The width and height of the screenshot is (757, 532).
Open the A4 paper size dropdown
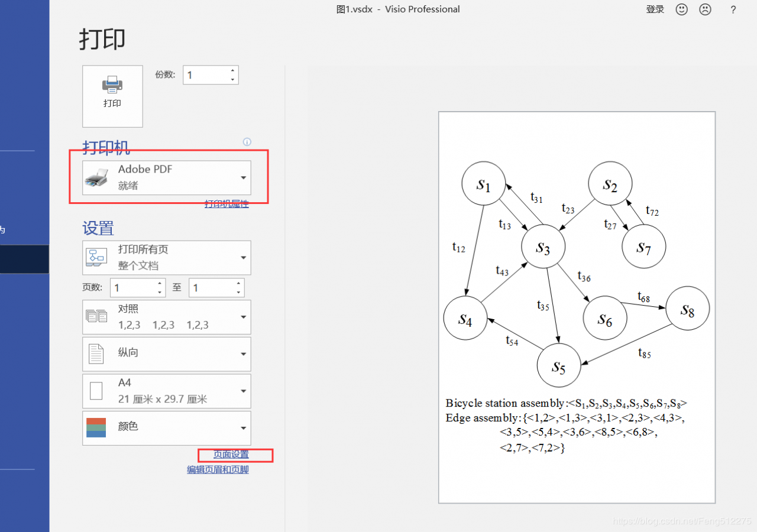click(x=167, y=391)
